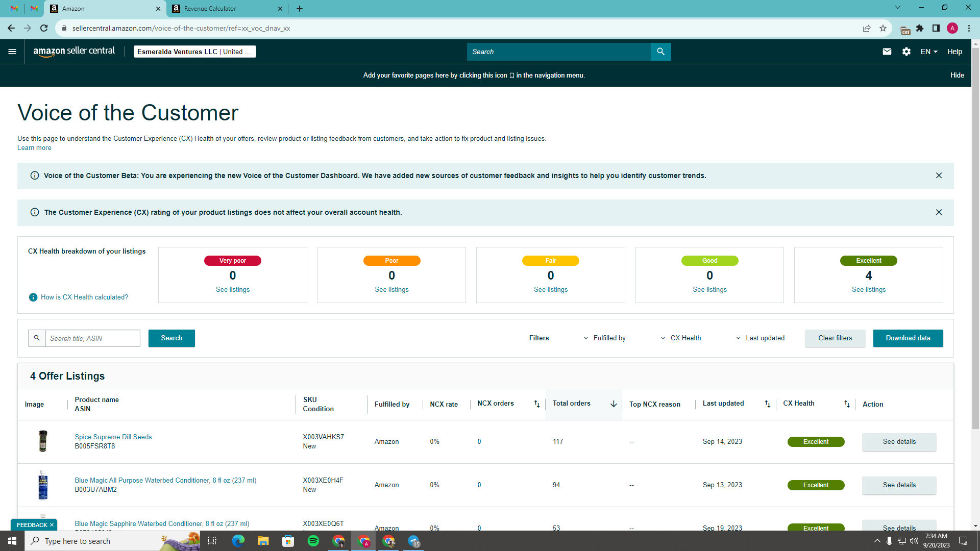This screenshot has width=980, height=551.
Task: Open the Telegram taskbar icon
Action: (414, 541)
